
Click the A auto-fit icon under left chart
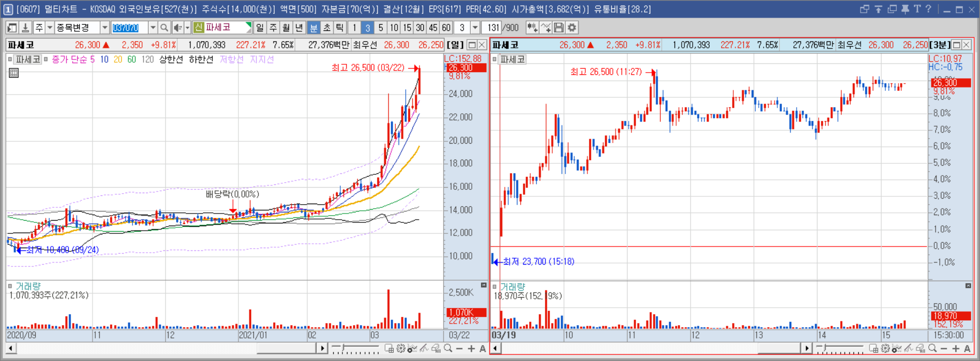click(483, 349)
